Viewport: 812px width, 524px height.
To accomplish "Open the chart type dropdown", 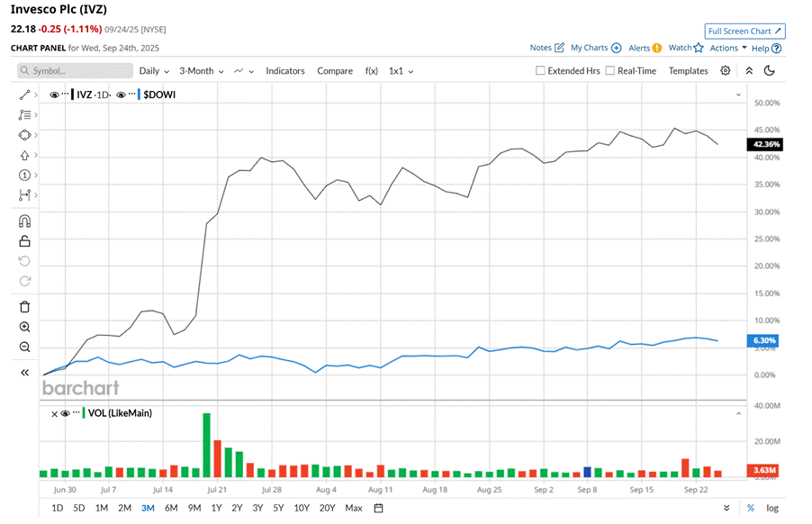I will tap(244, 71).
